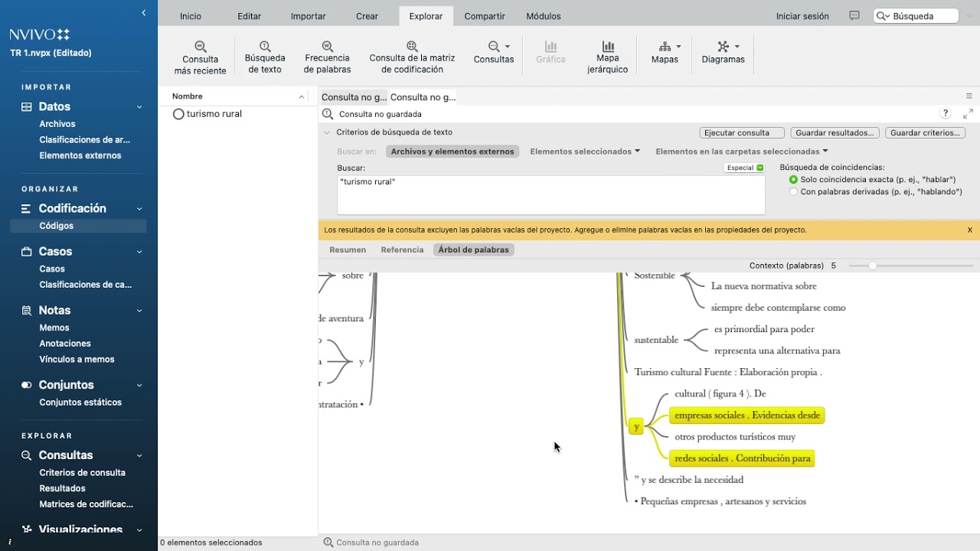Collapse Criterios de búsqueda de texto
Screen dimensions: 980x551
point(327,132)
